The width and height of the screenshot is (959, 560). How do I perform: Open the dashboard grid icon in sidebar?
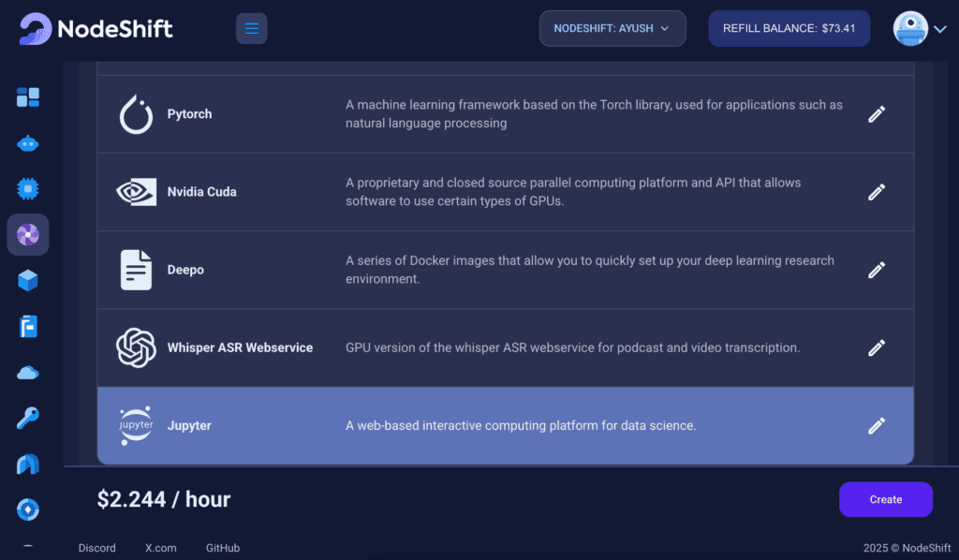28,97
